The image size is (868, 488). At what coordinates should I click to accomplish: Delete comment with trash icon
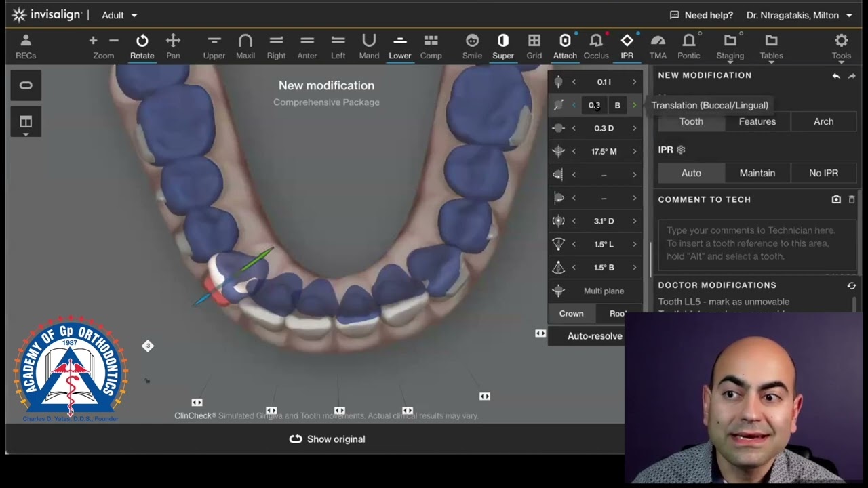(852, 199)
